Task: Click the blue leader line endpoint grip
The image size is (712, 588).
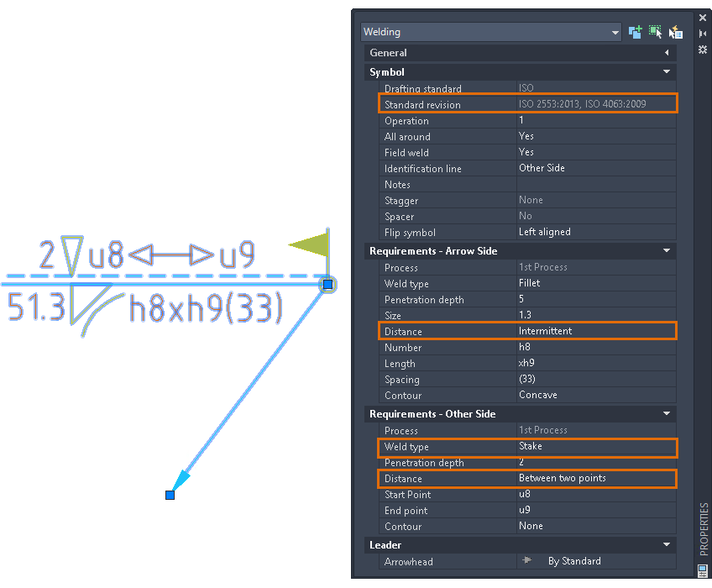Action: click(170, 495)
